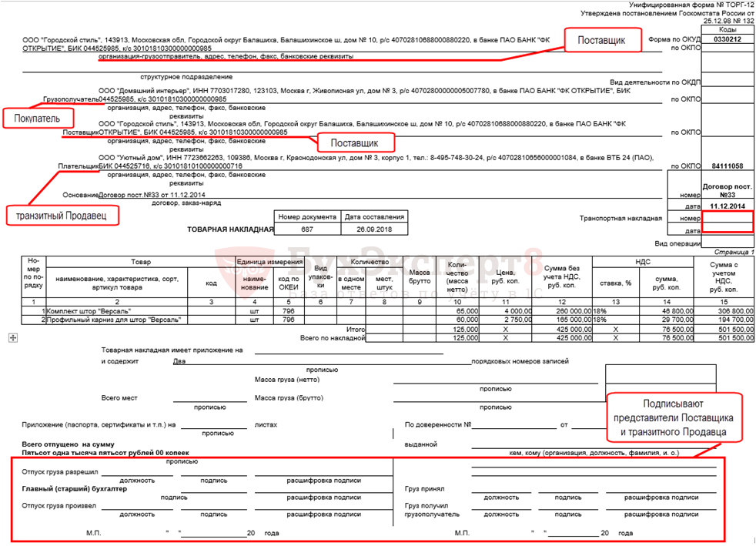The image size is (756, 546).
Task: Select "425 000,00" in the Итого row
Action: tap(562, 329)
